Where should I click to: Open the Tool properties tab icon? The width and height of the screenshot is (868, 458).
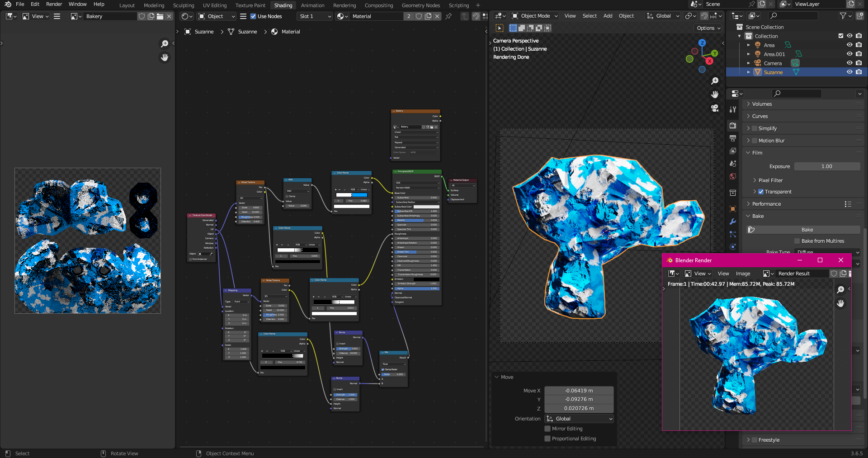pos(733,109)
